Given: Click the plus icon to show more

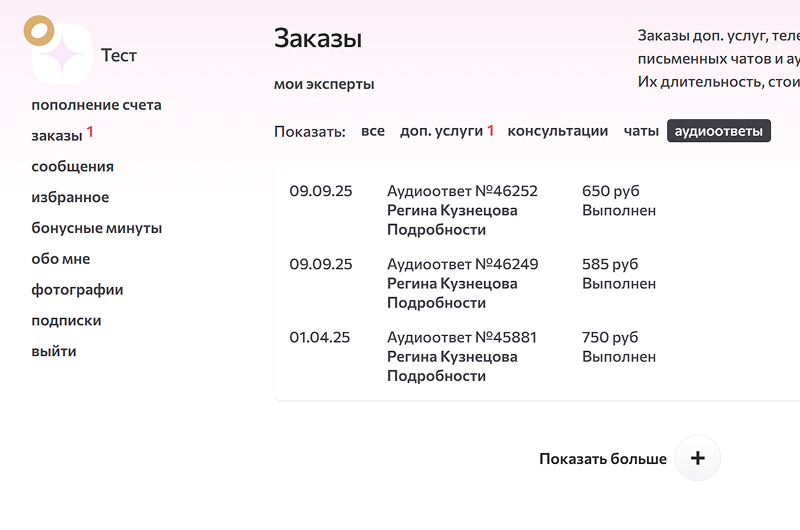Looking at the screenshot, I should tap(698, 458).
